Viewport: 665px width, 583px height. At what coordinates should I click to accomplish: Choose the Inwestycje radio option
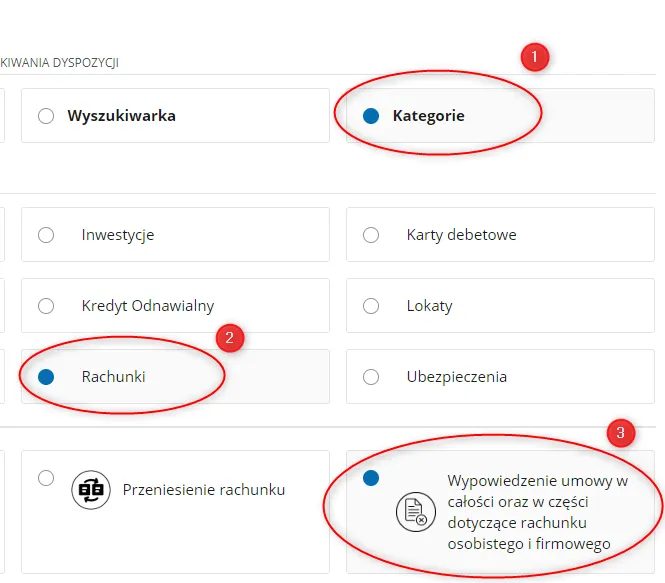[x=46, y=235]
